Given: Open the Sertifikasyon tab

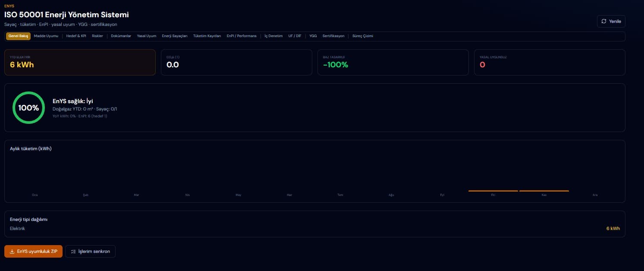Looking at the screenshot, I should pyautogui.click(x=333, y=36).
